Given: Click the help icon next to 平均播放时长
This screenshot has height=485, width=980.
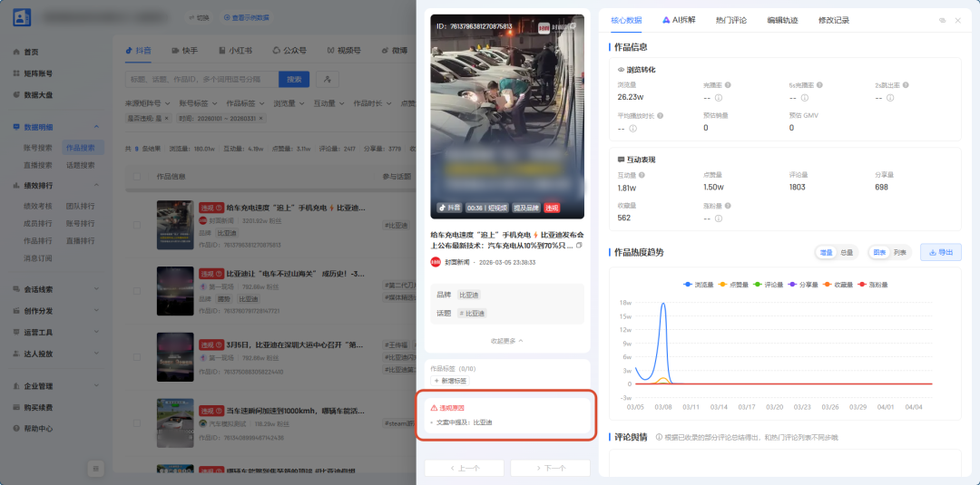Looking at the screenshot, I should coord(660,115).
